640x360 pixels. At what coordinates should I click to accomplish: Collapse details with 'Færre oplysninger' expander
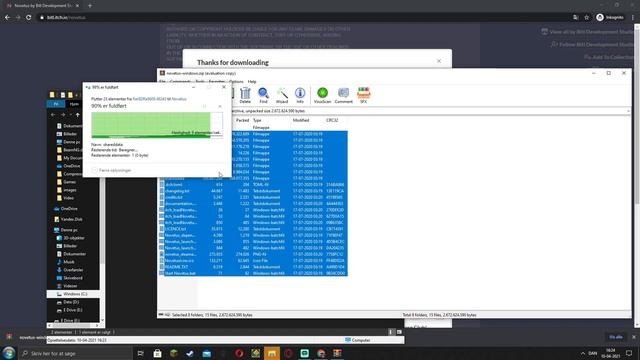click(111, 170)
